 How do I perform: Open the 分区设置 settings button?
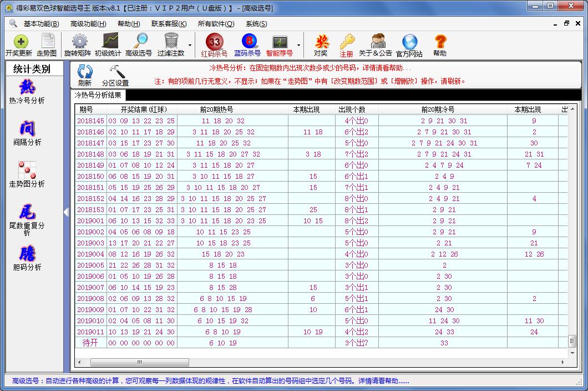click(115, 75)
